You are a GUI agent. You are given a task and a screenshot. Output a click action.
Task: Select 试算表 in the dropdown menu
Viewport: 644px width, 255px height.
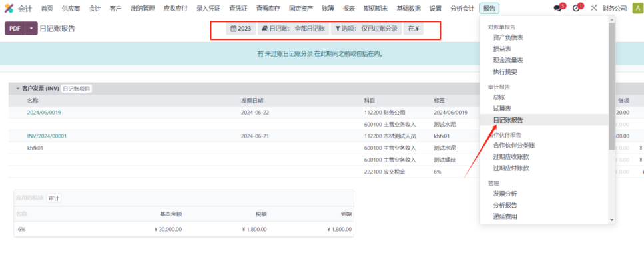502,109
